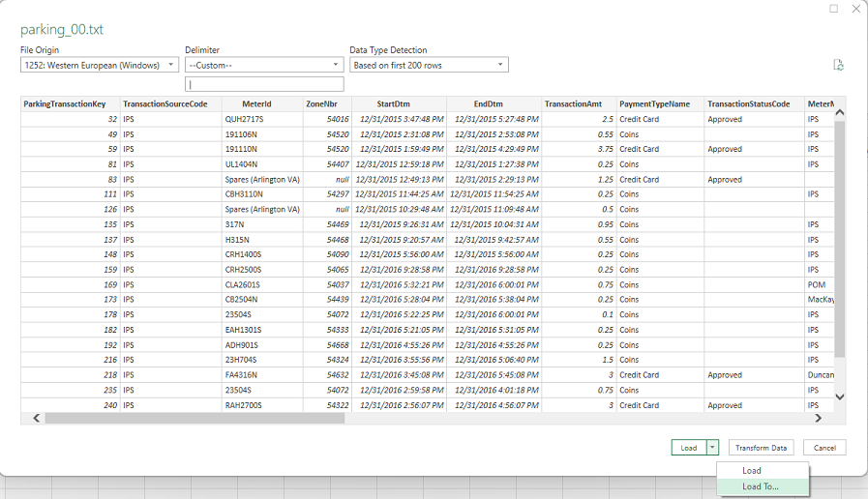868x499 pixels.
Task: Click the custom delimiter text field
Action: [263, 84]
